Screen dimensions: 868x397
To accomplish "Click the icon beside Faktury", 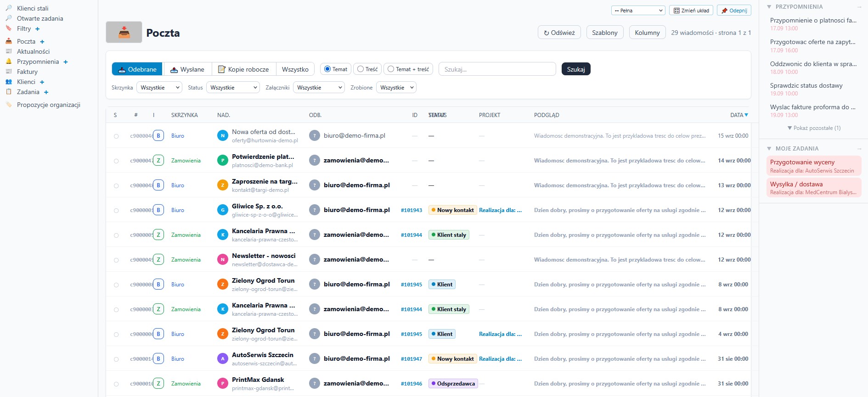I will click(x=9, y=72).
